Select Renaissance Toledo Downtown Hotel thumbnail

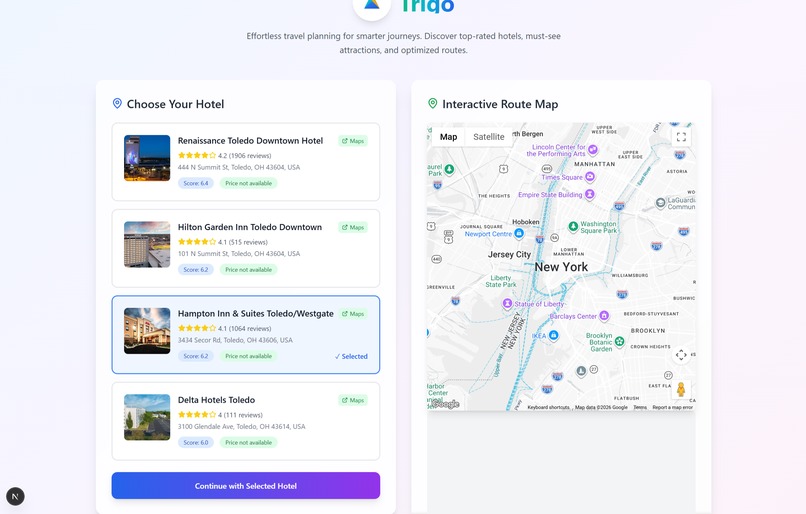click(147, 158)
